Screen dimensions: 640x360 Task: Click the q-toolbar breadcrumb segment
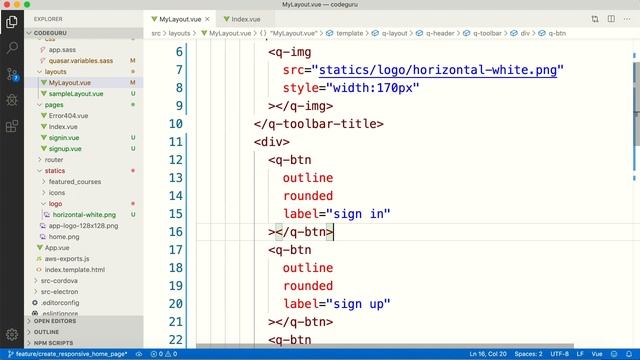click(x=487, y=33)
